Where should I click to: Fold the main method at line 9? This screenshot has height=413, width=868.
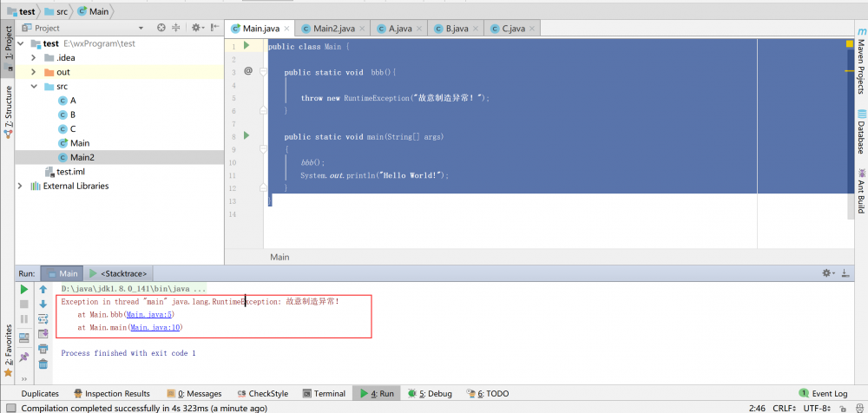[x=264, y=149]
